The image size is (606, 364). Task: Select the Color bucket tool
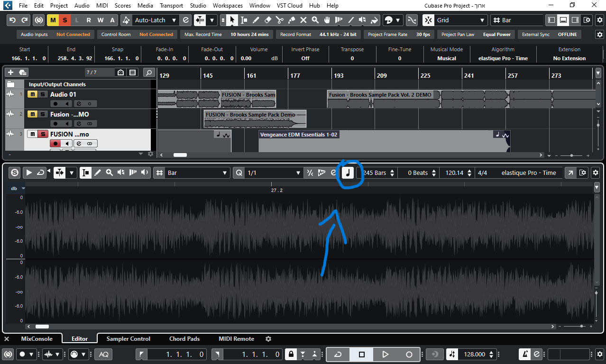pos(375,20)
